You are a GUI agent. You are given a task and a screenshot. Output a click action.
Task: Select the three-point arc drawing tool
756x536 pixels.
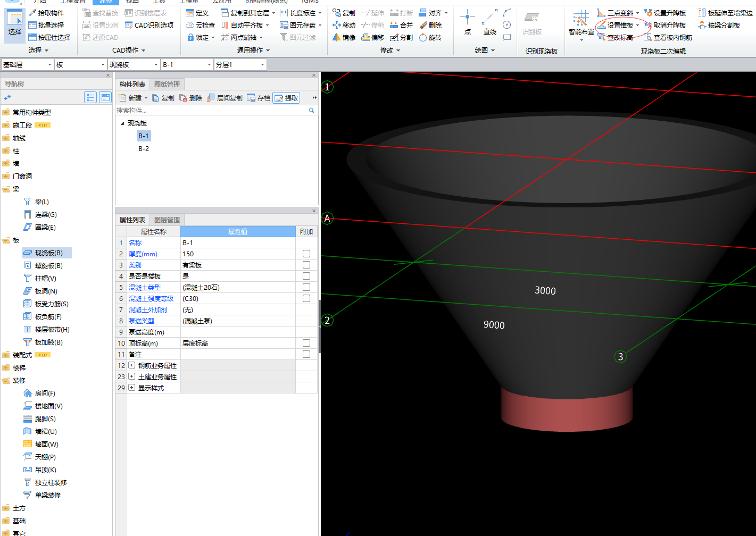point(507,12)
